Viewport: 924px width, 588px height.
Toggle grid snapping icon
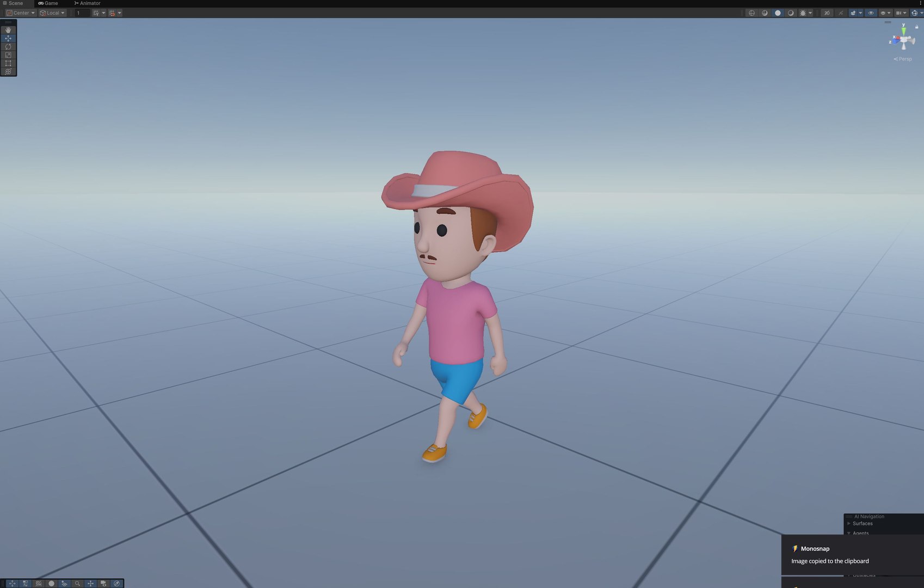[96, 13]
